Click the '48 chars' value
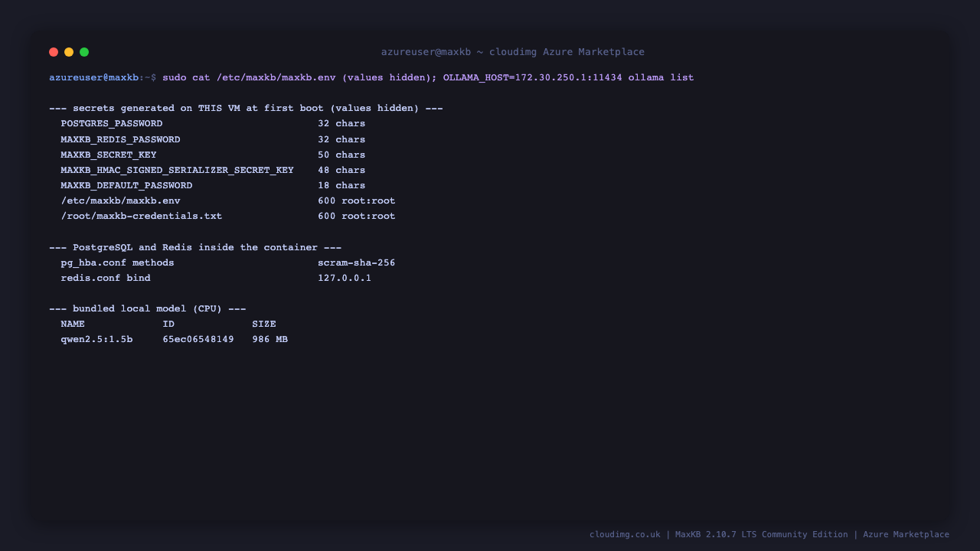The width and height of the screenshot is (980, 551). [x=341, y=170]
